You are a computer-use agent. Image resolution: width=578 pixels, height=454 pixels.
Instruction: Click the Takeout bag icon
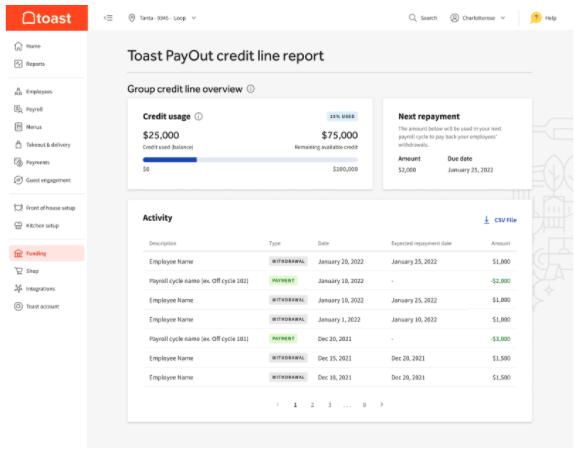[x=18, y=144]
